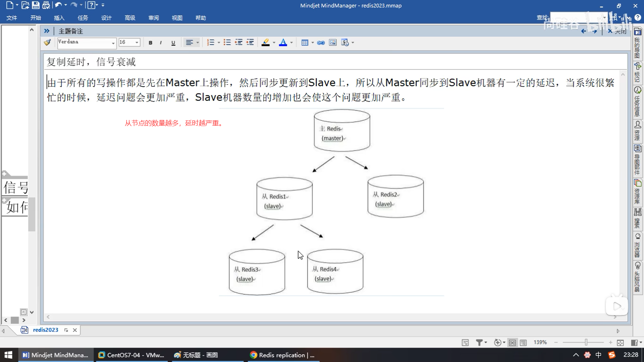The height and width of the screenshot is (362, 644).
Task: Click the filter funnel icon in status bar
Action: [479, 343]
